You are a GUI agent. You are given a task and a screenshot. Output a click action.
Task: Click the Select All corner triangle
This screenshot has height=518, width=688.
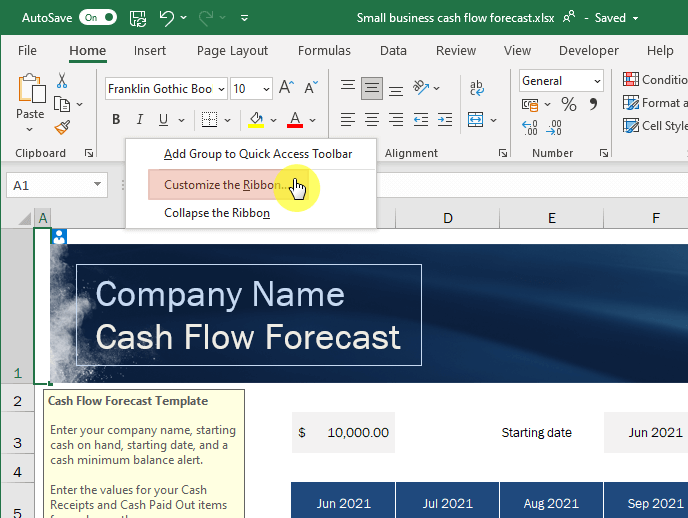25,218
